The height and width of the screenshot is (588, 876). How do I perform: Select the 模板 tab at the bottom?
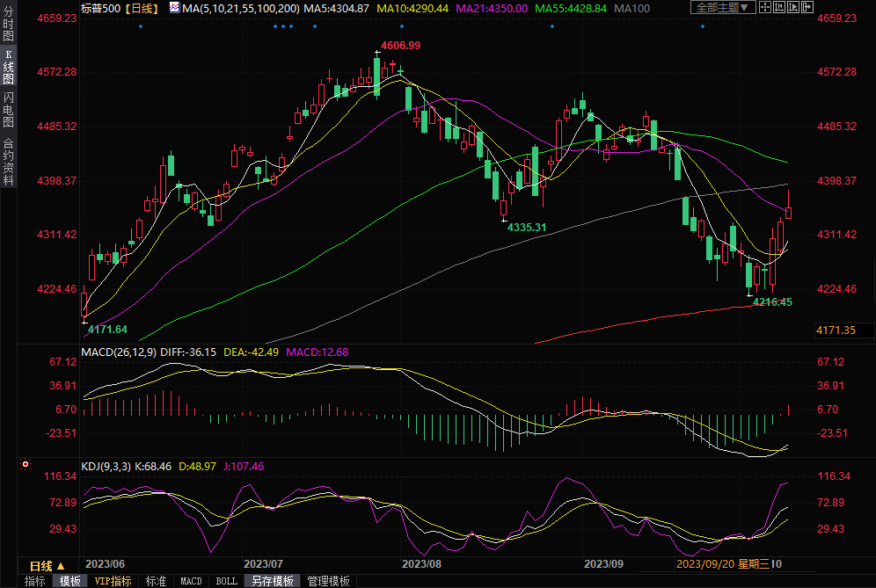(70, 581)
